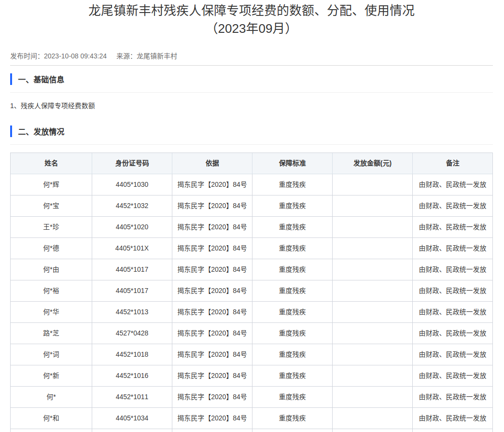This screenshot has width=504, height=432.
Task: Click ID 4405*1017 in 何*裕 row
Action: pos(132,291)
